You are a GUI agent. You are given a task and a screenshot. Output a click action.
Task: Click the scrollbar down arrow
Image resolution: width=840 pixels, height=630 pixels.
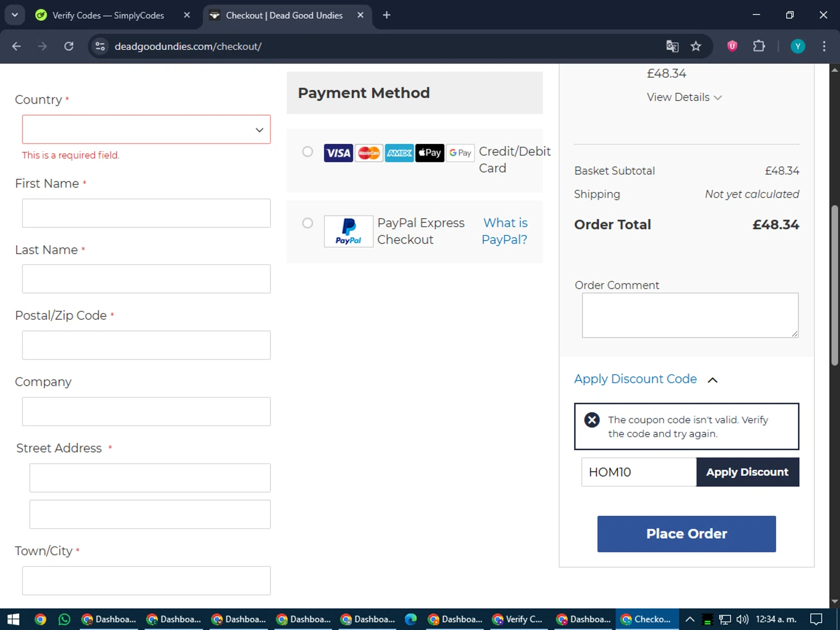tap(834, 602)
